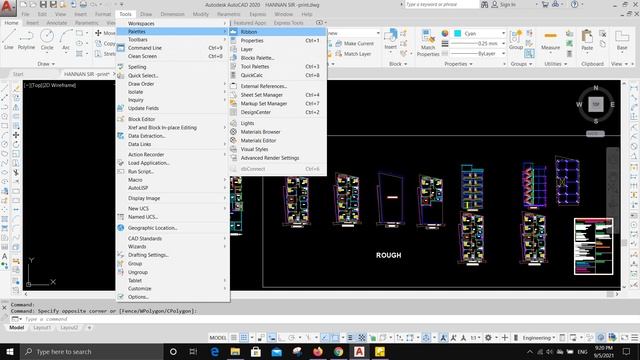Select the Circle tool
The image size is (640, 360).
[x=47, y=40]
